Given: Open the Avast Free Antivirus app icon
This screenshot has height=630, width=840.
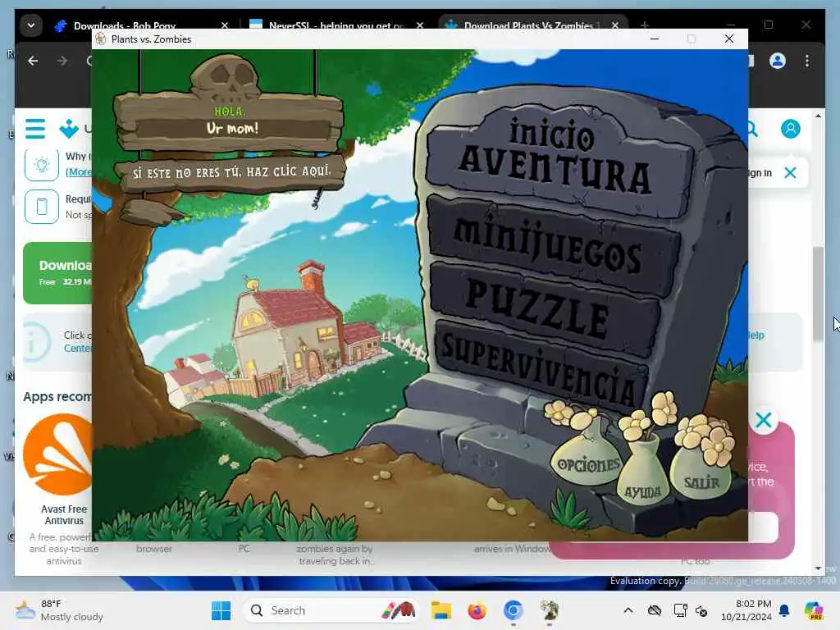Looking at the screenshot, I should pyautogui.click(x=58, y=454).
